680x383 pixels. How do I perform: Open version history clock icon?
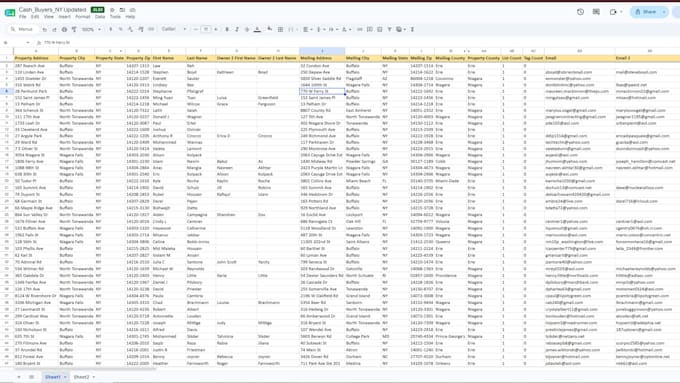tap(580, 12)
